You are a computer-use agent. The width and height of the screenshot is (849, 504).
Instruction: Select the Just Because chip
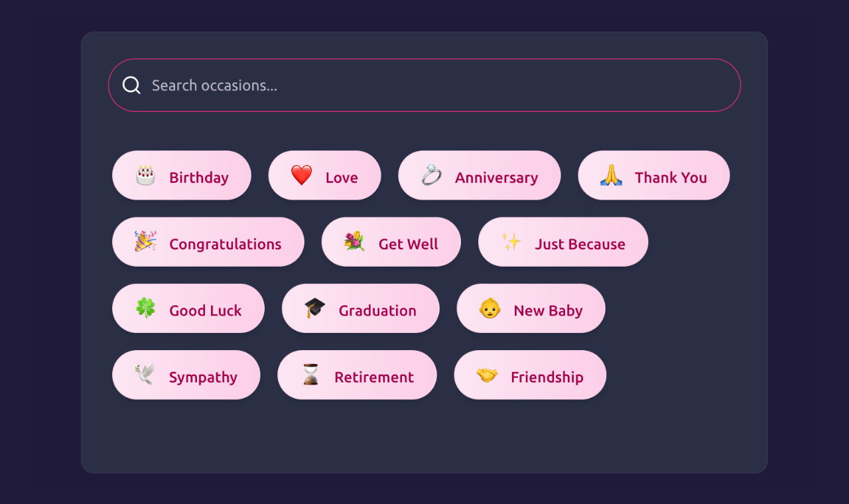click(x=563, y=243)
